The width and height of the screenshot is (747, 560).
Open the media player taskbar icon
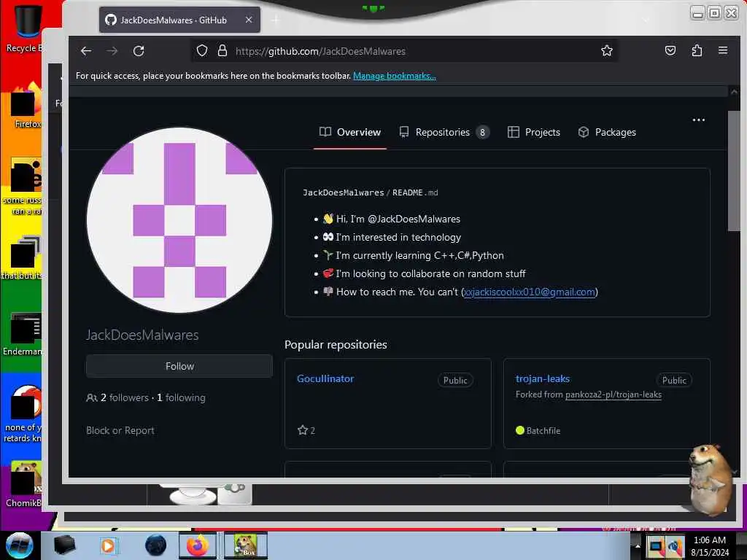(108, 545)
